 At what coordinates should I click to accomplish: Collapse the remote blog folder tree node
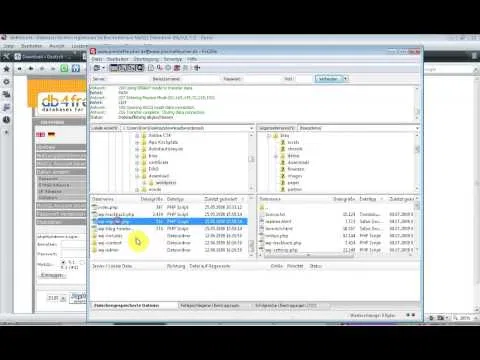pos(269,136)
